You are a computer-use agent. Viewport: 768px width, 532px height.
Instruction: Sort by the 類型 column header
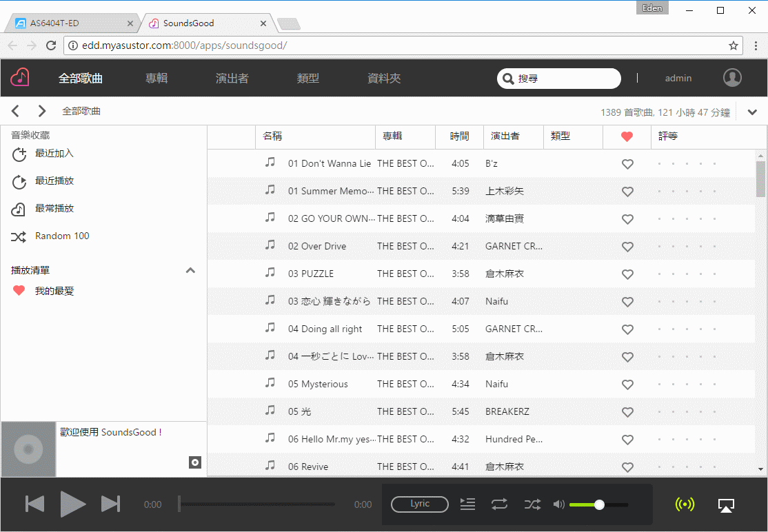[573, 136]
